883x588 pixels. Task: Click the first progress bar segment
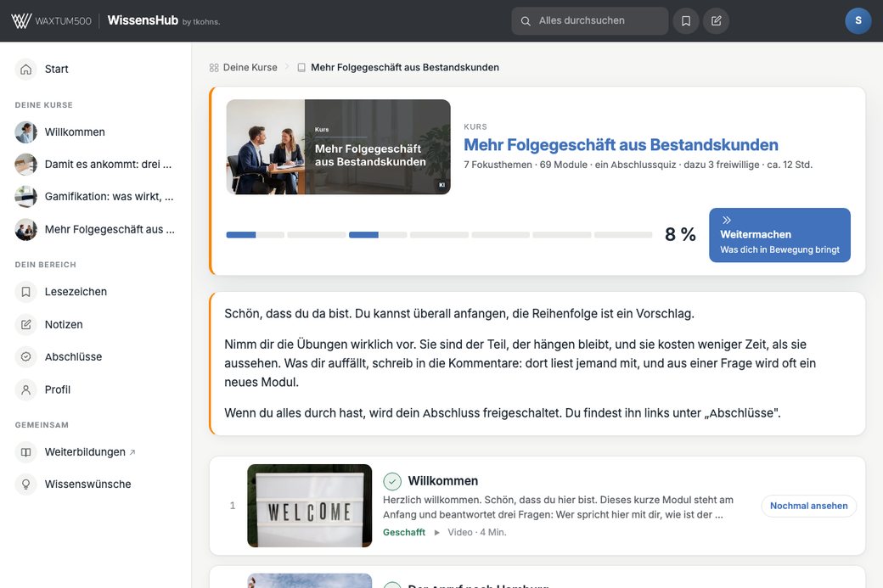coord(255,235)
